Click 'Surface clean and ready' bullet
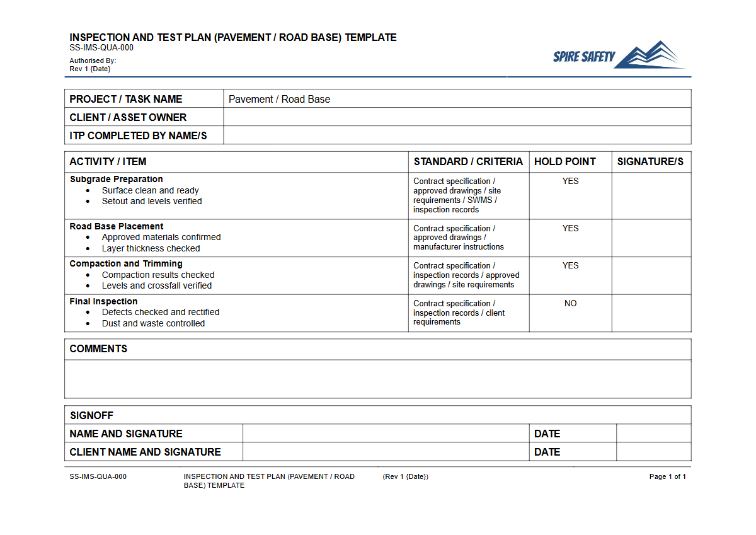756x535 pixels. point(150,190)
